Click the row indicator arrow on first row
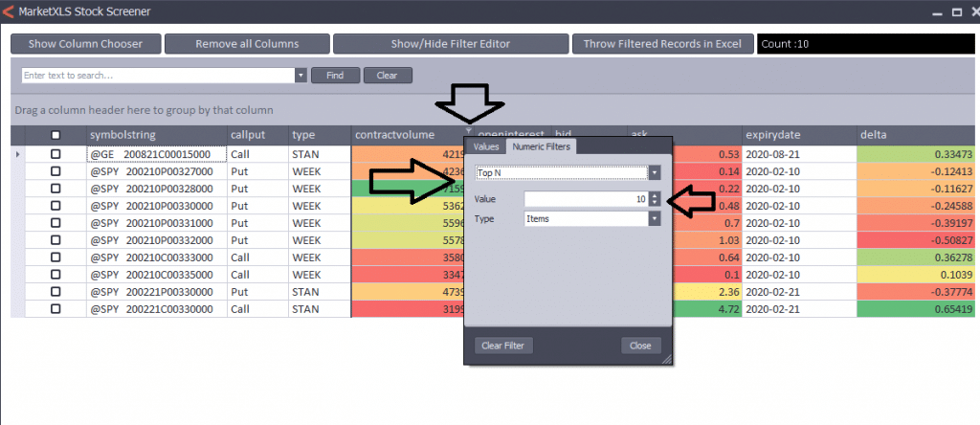Screen dimensions: 980x425 18,154
